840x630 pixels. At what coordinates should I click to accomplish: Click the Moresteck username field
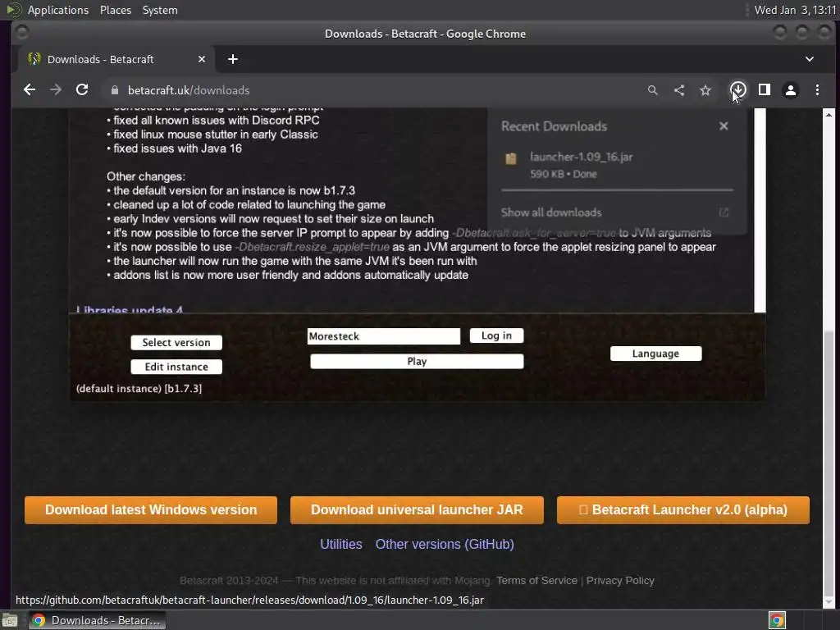pyautogui.click(x=384, y=336)
